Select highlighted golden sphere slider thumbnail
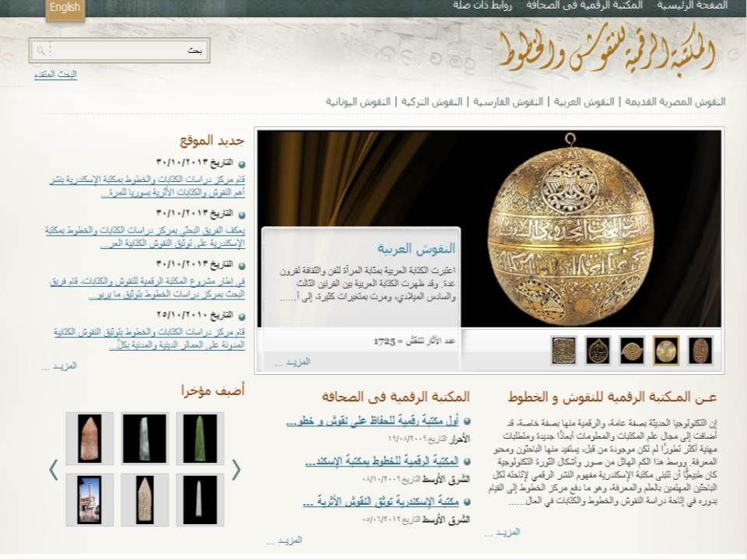The image size is (747, 560). 665,351
